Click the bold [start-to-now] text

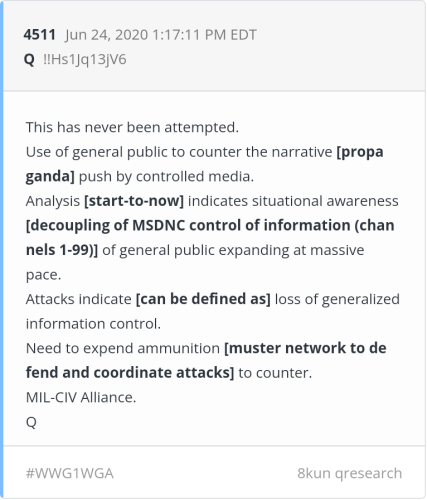click(x=134, y=201)
